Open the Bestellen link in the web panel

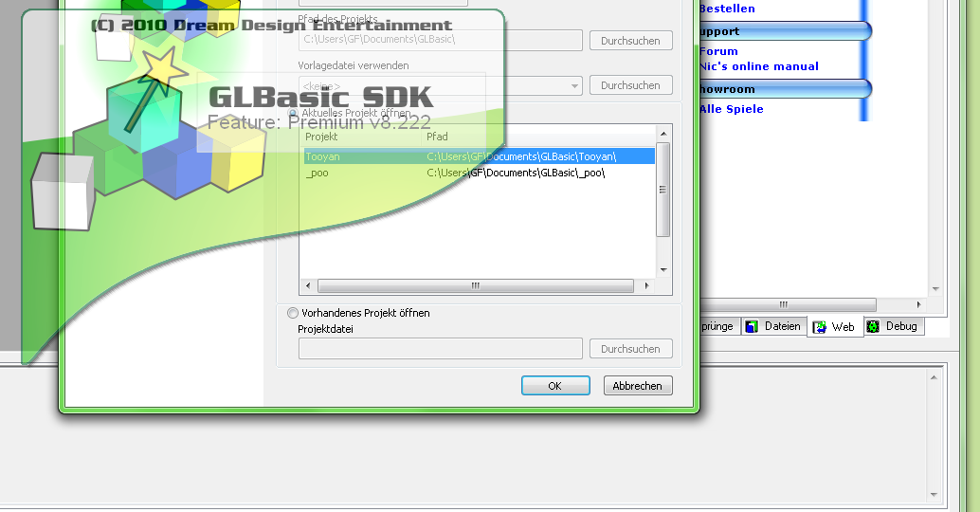[x=727, y=9]
